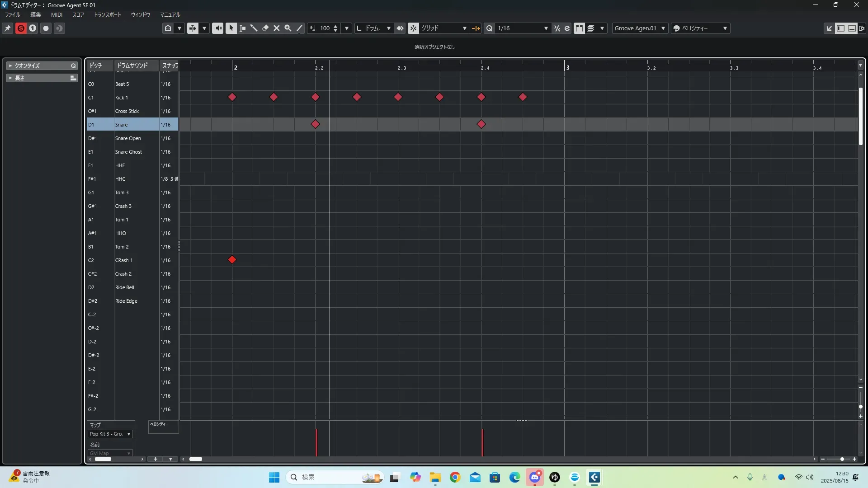868x488 pixels.
Task: Select the Eraser tool
Action: 265,28
